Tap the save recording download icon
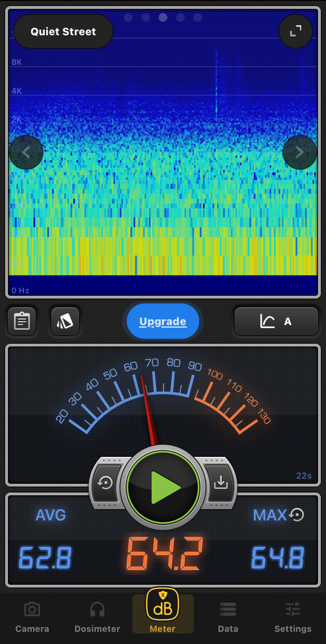 click(221, 483)
